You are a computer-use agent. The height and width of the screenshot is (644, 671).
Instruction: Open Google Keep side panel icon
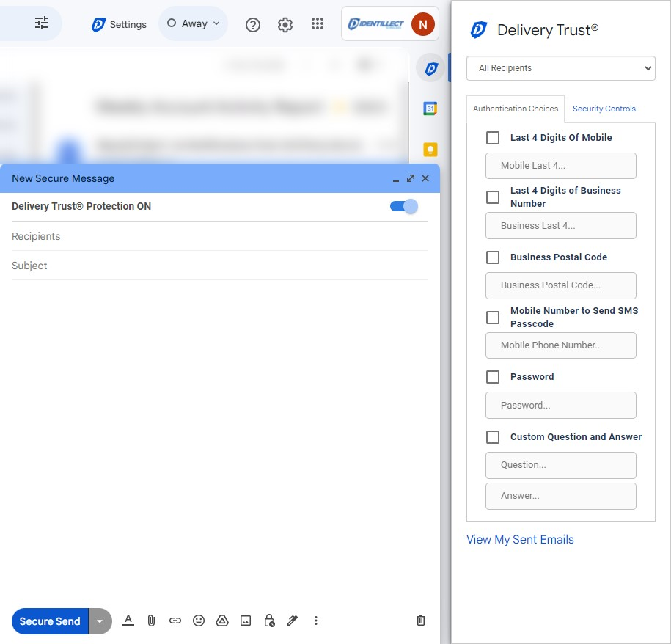tap(430, 150)
